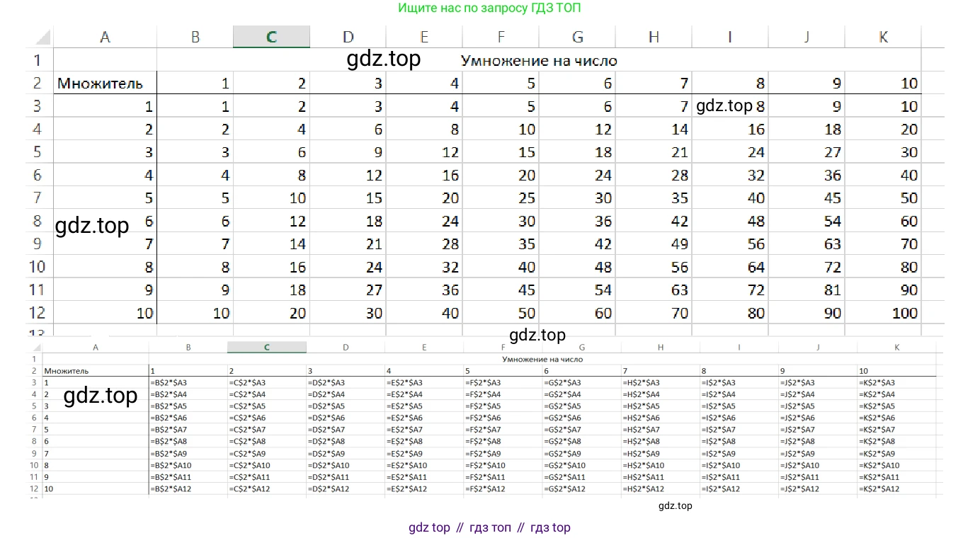Select cell I11 showing 72 in values sheet
Screen dimensions: 980x538
coord(730,290)
